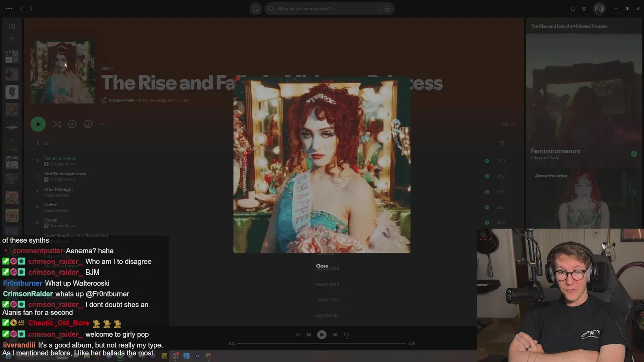Create a playlist with the plus icon in sidebar
Screen dimensions: 644x362
(x=12, y=39)
